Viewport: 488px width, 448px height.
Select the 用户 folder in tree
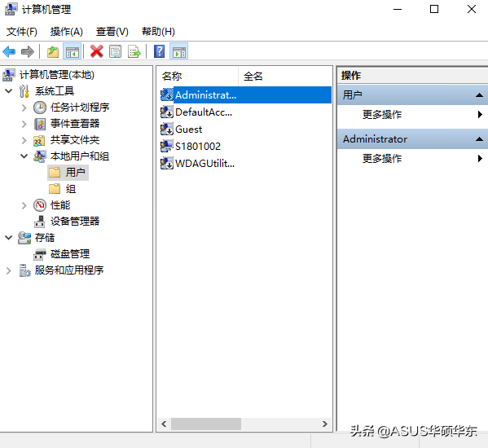pos(68,173)
